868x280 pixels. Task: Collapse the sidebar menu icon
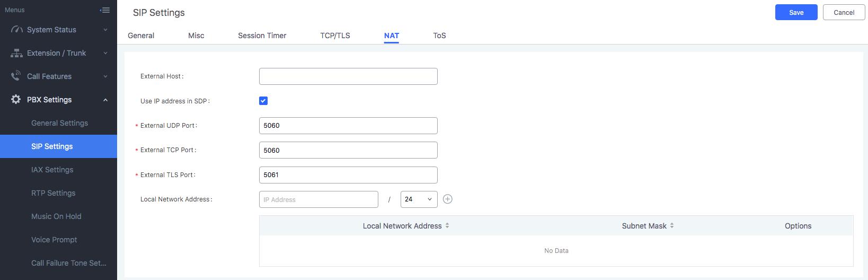pos(105,10)
